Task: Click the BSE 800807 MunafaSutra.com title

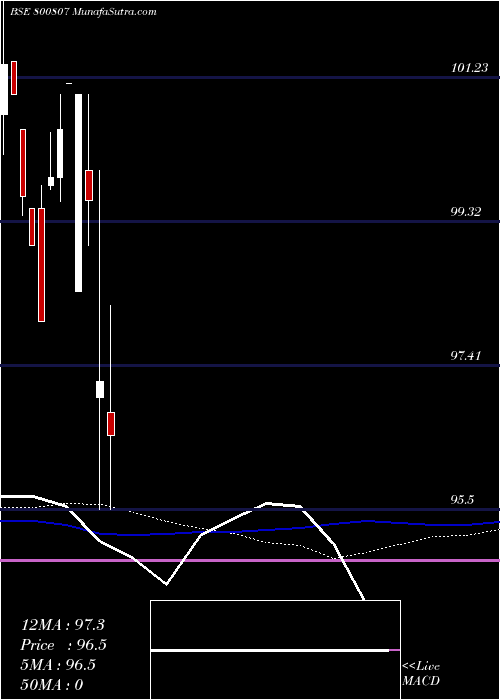Action: tap(83, 12)
